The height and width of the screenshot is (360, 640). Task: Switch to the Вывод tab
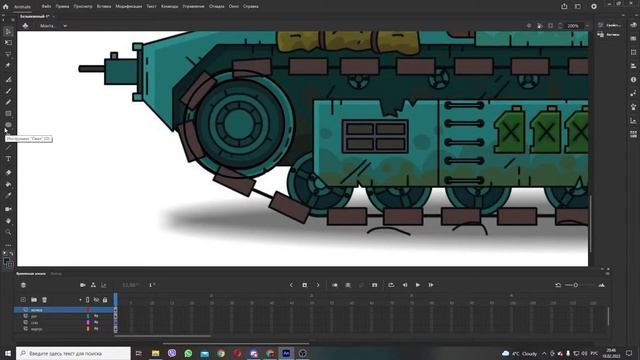coord(56,273)
